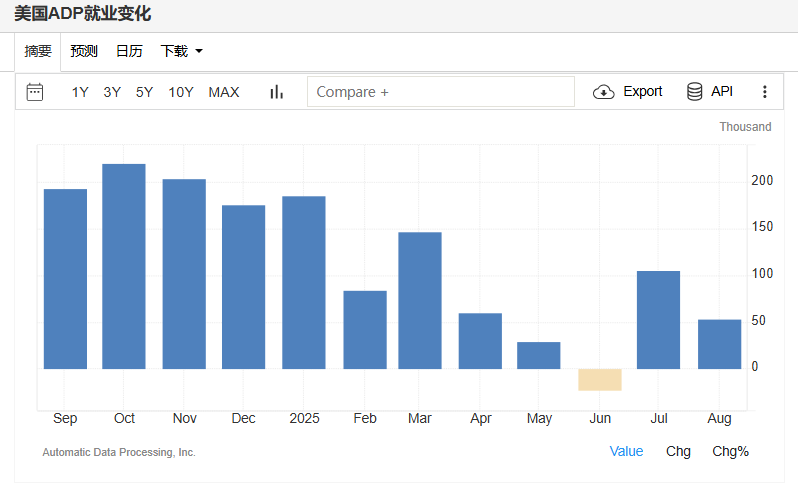Click the API database icon
Viewport: 798px width, 496px height.
click(x=694, y=92)
